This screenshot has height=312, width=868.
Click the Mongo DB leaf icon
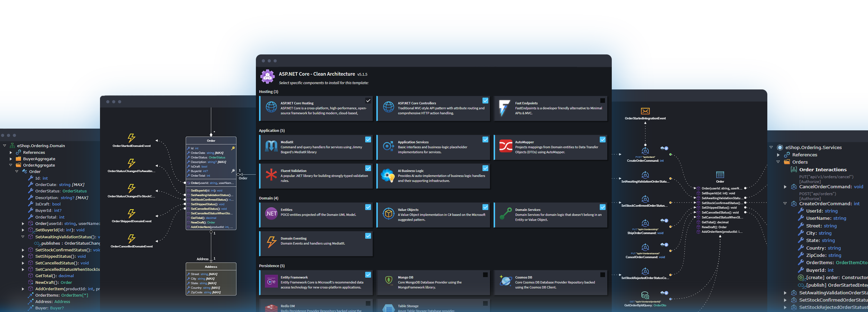point(389,280)
